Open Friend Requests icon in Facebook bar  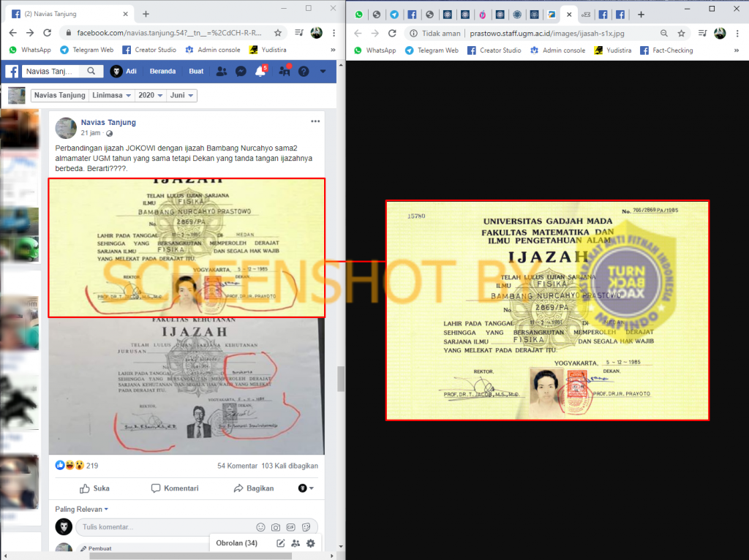221,71
